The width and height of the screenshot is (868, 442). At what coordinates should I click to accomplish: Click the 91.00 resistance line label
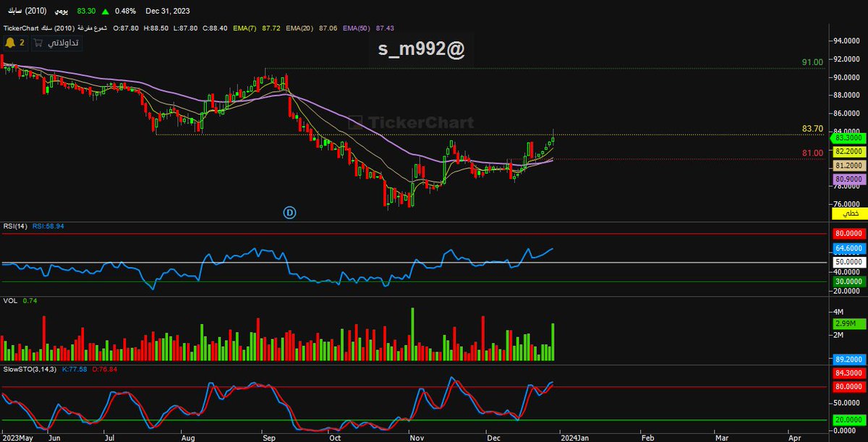point(813,62)
